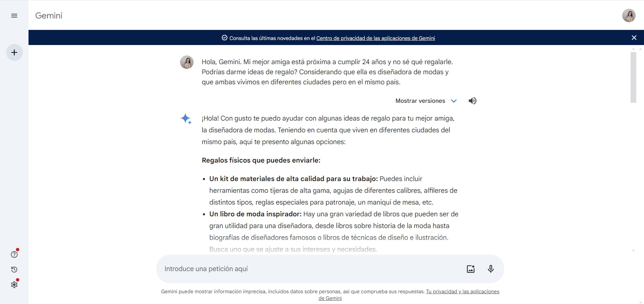
Task: Close the privacy notice banner
Action: 634,38
